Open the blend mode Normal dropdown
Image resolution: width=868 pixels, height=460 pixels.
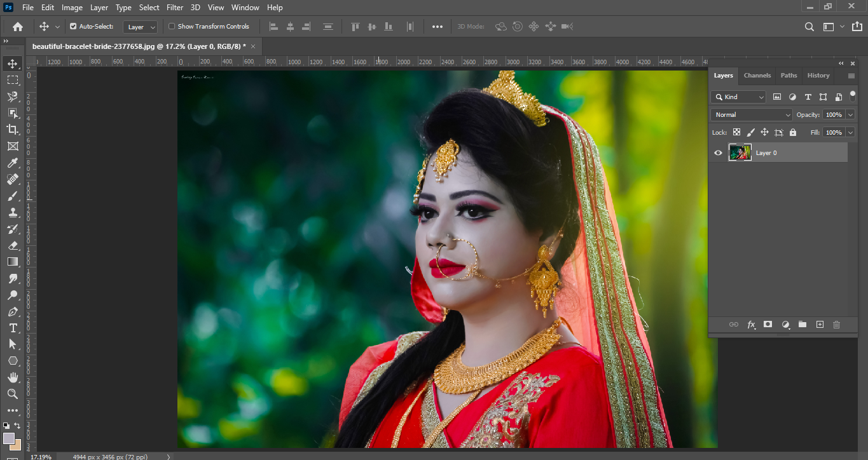751,115
